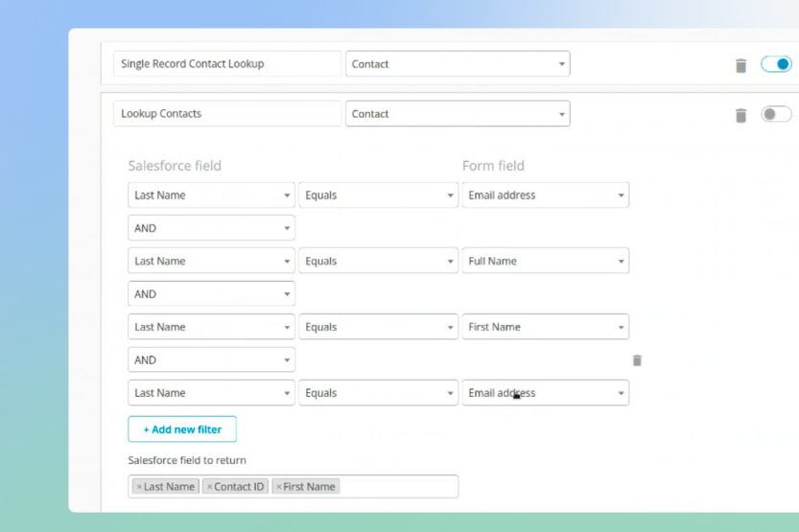This screenshot has height=532, width=799.
Task: Delete the Single Record Contact Lookup row
Action: 740,65
